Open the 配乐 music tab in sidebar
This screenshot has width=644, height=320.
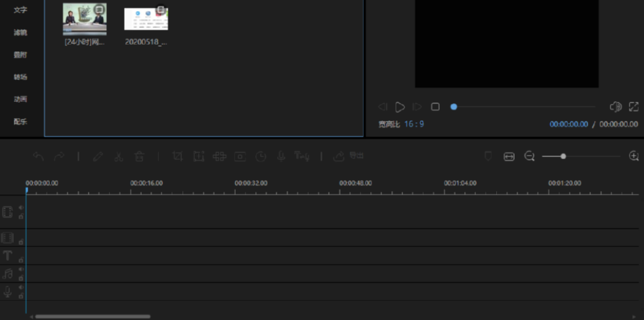(x=20, y=122)
